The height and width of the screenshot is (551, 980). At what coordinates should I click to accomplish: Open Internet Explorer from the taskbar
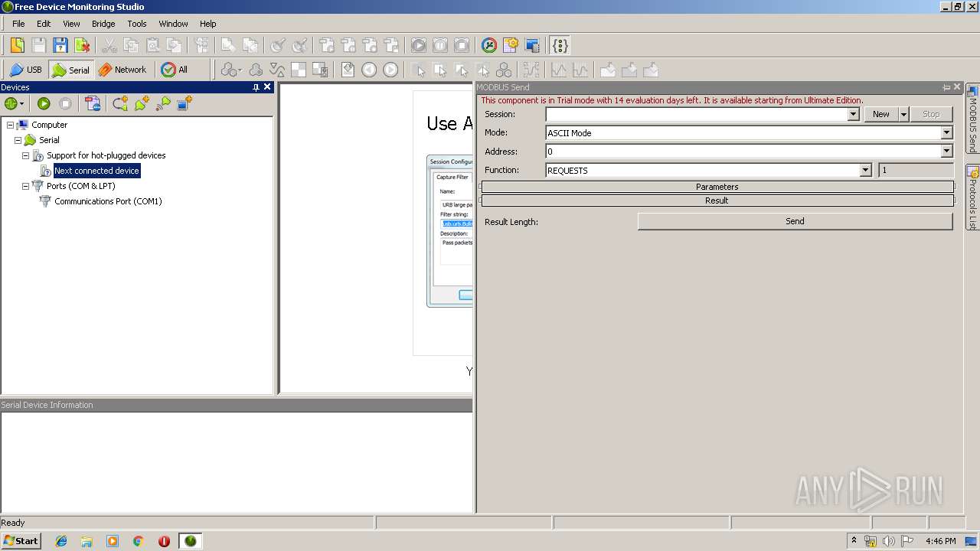point(61,541)
